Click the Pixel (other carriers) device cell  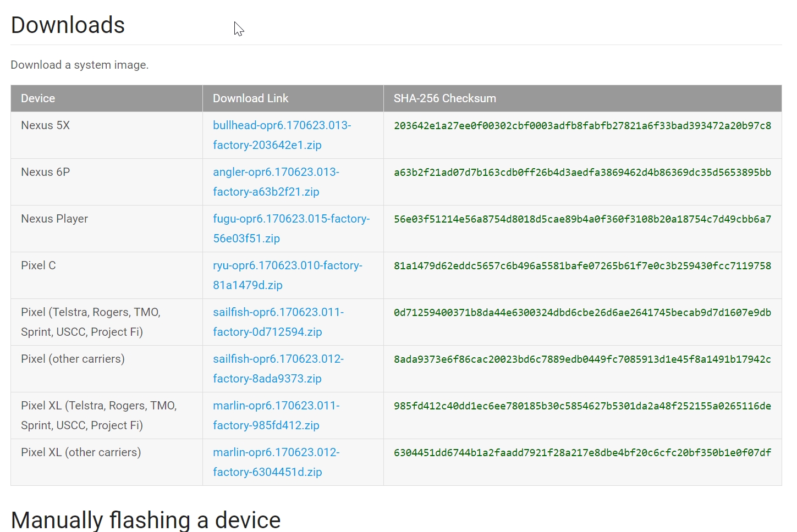[x=107, y=369]
